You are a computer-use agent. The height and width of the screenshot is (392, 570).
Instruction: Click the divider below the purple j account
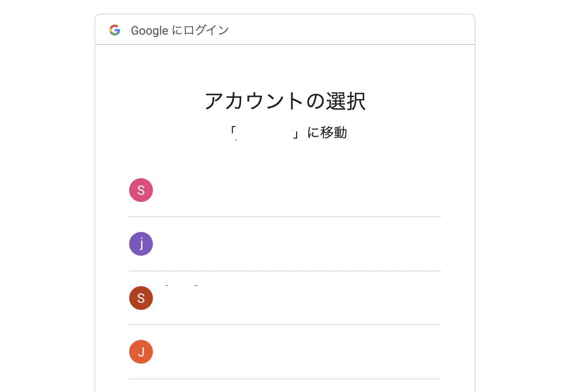click(x=285, y=271)
